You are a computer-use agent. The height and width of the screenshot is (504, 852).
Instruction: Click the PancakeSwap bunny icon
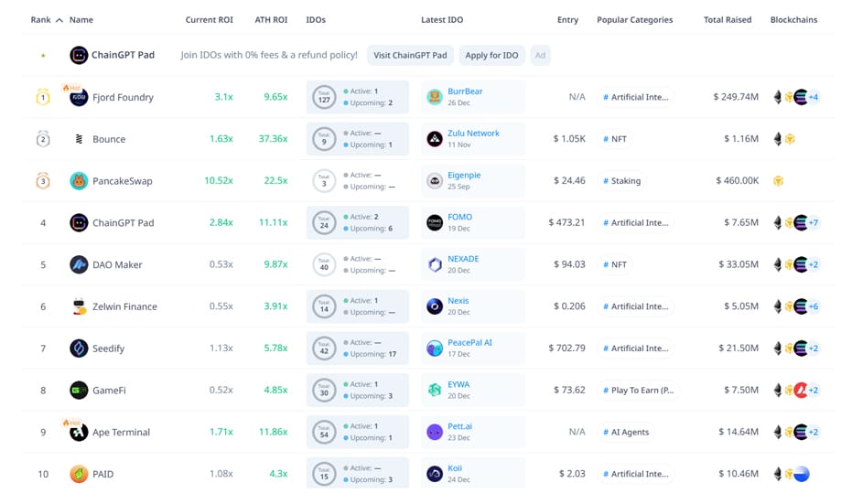click(x=79, y=181)
